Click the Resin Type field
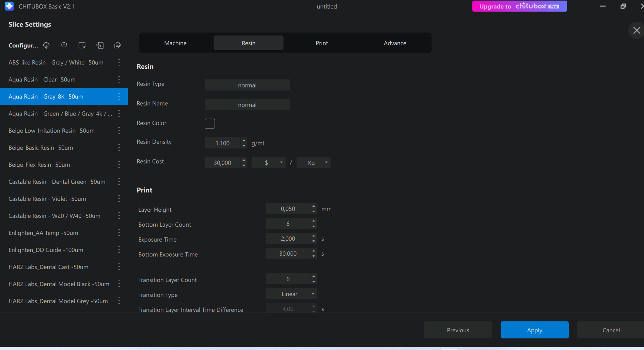 (x=247, y=85)
